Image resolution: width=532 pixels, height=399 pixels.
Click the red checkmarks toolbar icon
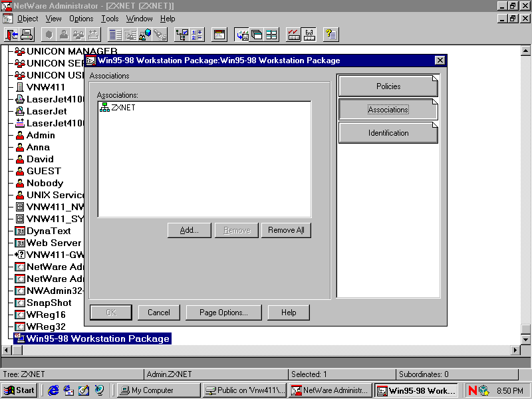click(x=293, y=35)
